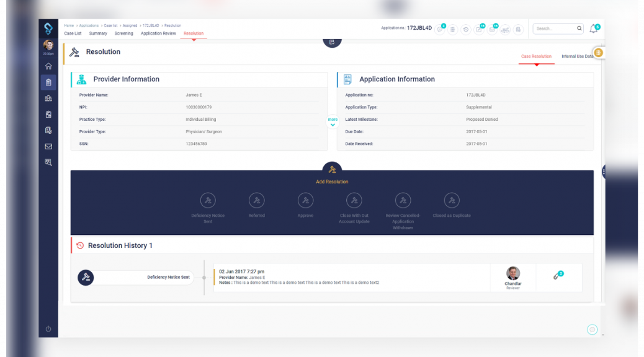Open the notifications bell

point(594,29)
